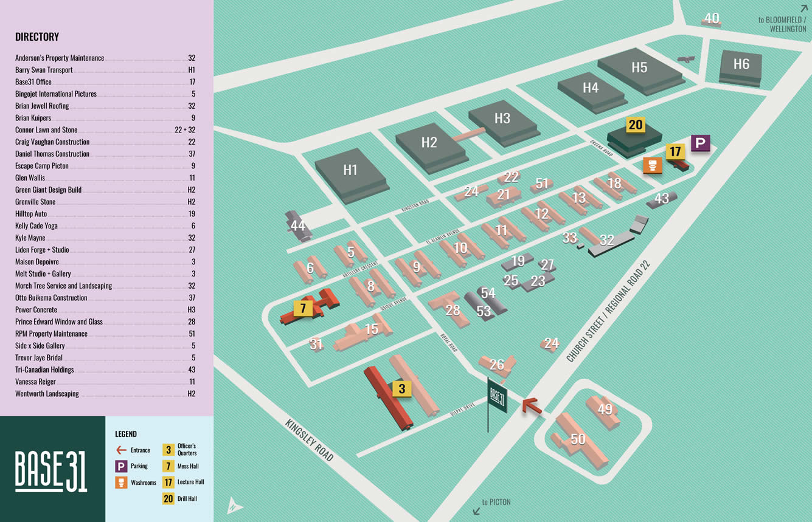Click the Lecture Hall 17 badge in the legend
This screenshot has height=522, width=812.
click(168, 483)
